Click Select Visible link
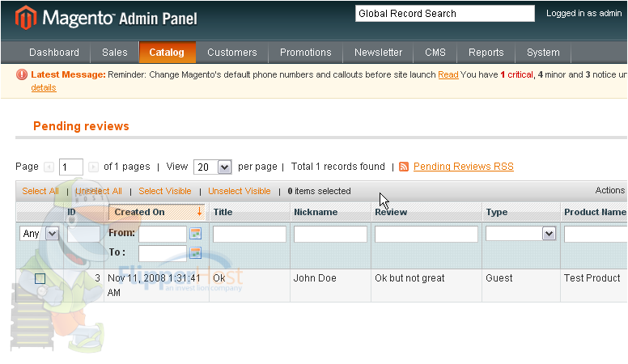The image size is (628, 364). click(x=165, y=192)
